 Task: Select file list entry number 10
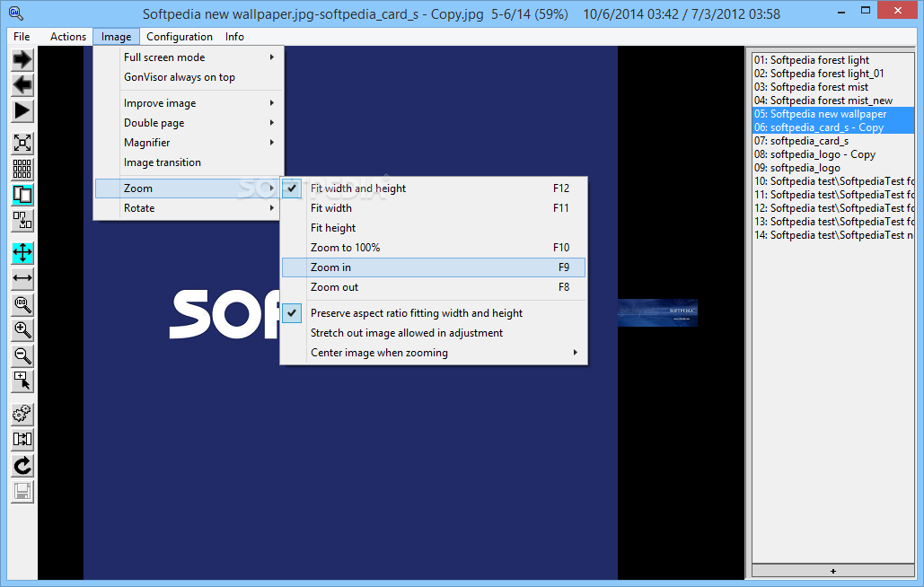[x=833, y=181]
